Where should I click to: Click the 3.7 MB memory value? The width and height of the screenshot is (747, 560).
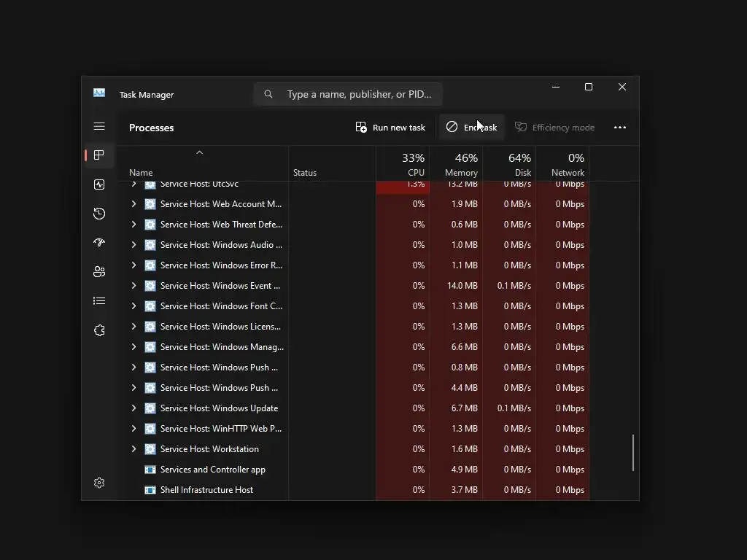coord(465,490)
